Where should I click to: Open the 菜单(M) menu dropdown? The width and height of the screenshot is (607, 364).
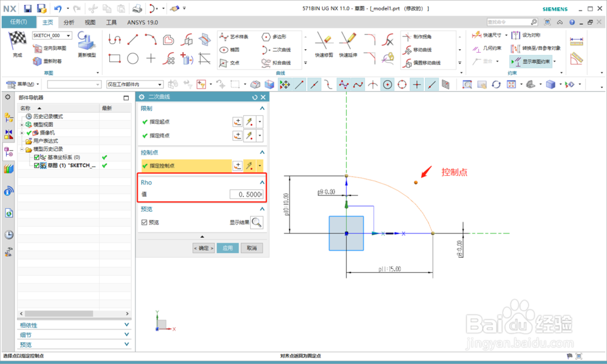(22, 84)
